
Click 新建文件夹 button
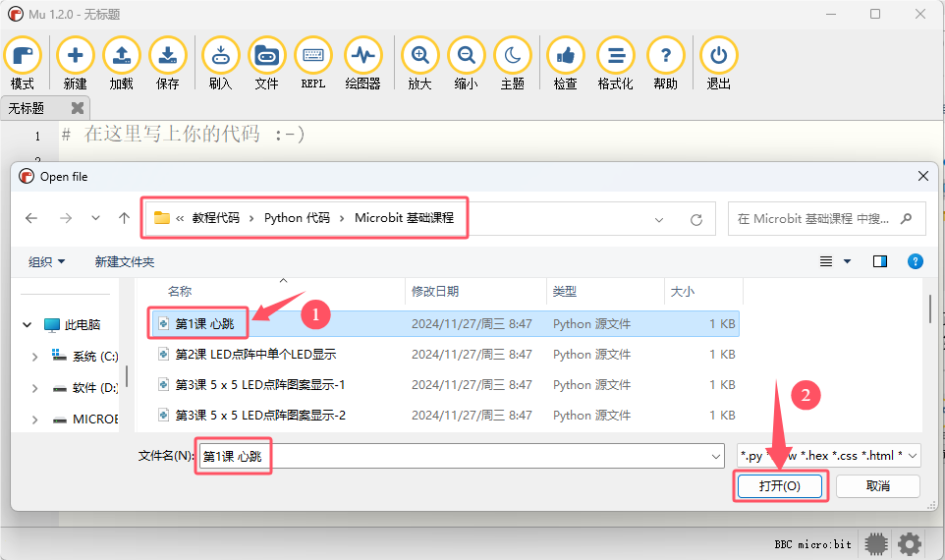(x=124, y=261)
